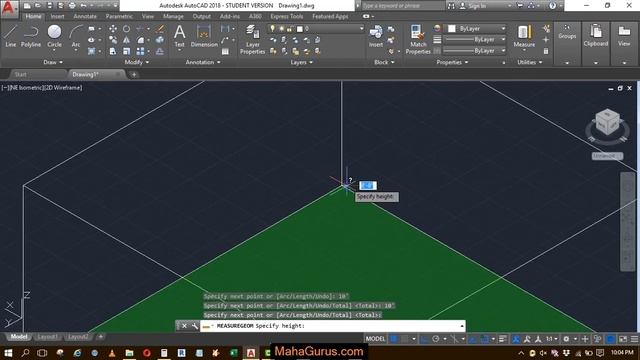The image size is (640, 360).
Task: Toggle object snap in status bar
Action: click(484, 339)
